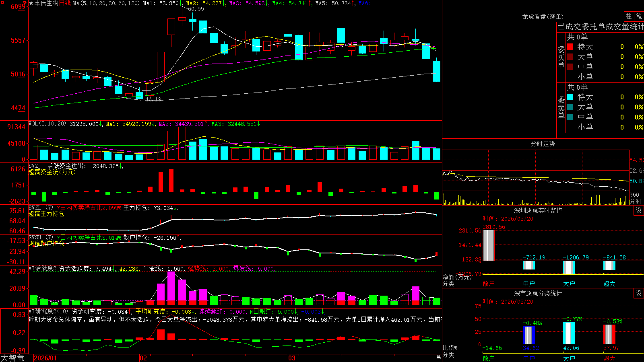Select the MA(5,10,20,30,60,120) indicator label
644x362 pixels.
tap(106, 3)
